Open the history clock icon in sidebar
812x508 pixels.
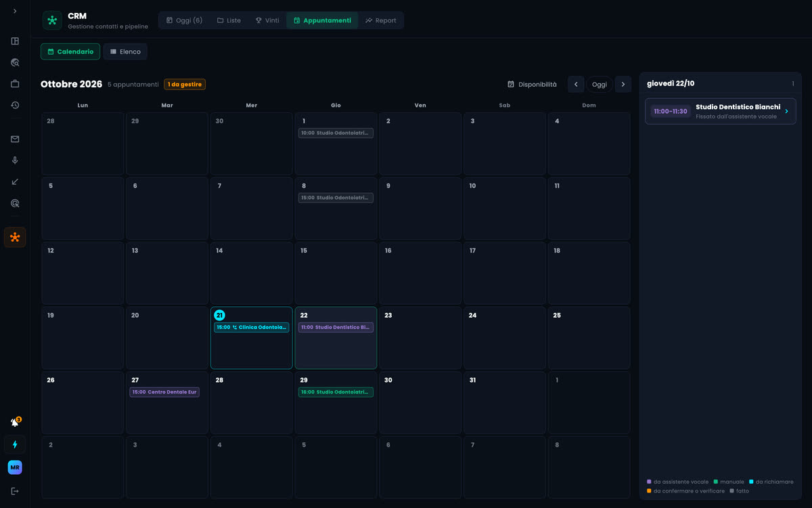15,105
